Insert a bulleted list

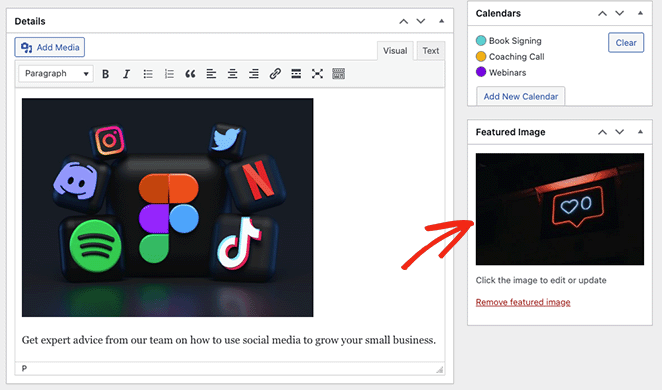click(x=148, y=74)
